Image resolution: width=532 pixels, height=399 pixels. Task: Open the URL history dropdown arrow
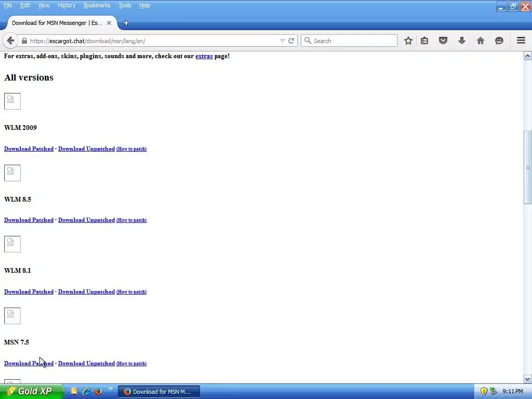click(282, 41)
